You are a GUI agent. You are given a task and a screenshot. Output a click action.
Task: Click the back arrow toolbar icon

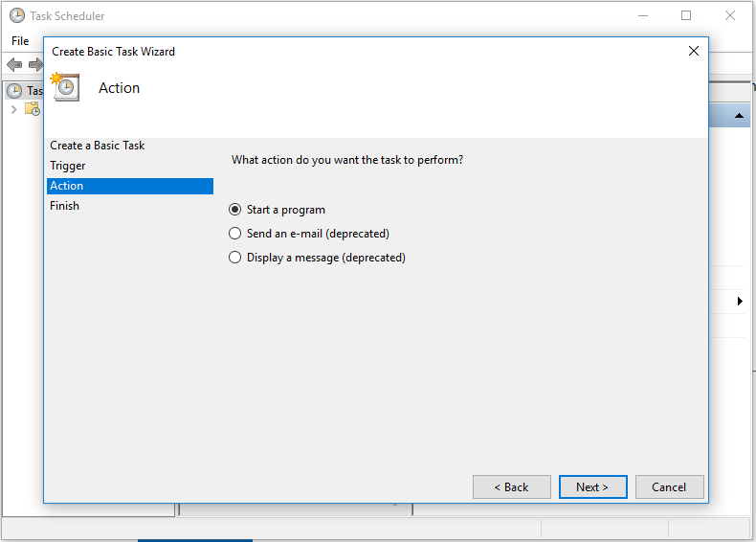14,64
